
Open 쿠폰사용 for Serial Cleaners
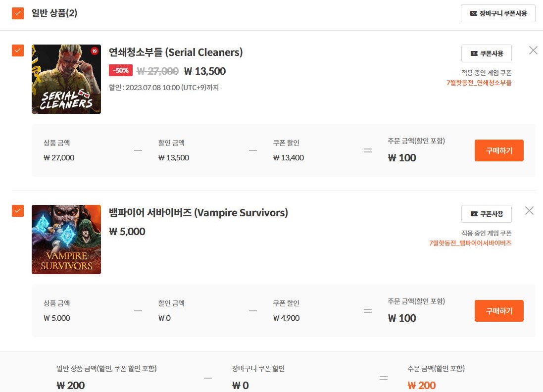point(487,53)
